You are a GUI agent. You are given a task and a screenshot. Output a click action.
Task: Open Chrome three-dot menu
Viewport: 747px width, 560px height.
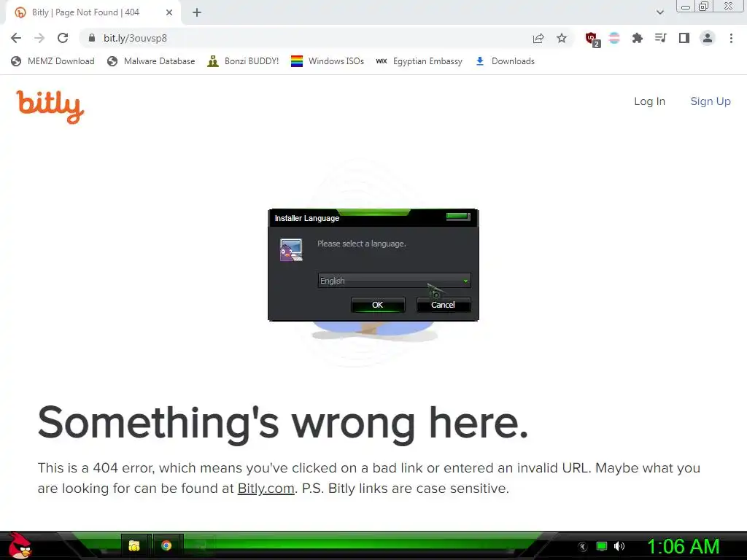(731, 38)
